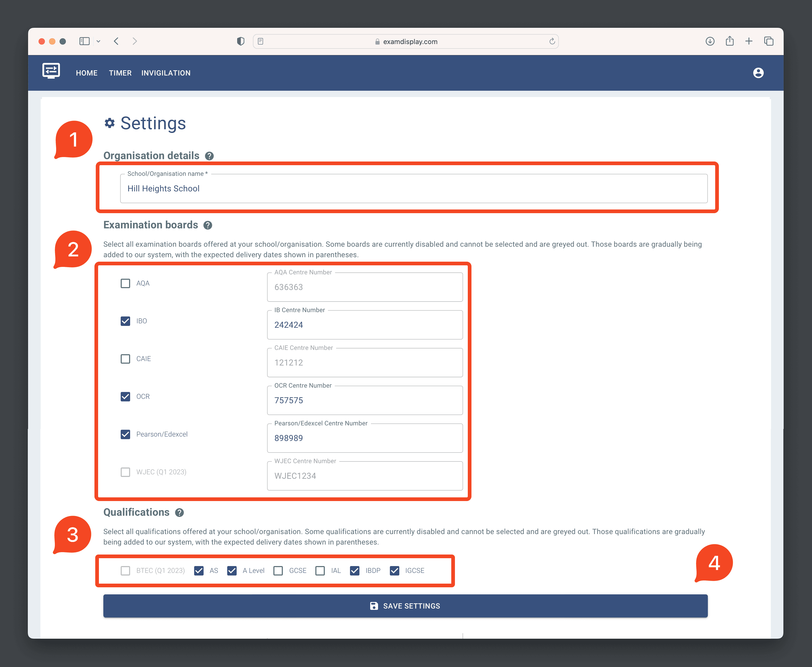The width and height of the screenshot is (812, 667).
Task: Show tab overview icon
Action: coord(768,41)
